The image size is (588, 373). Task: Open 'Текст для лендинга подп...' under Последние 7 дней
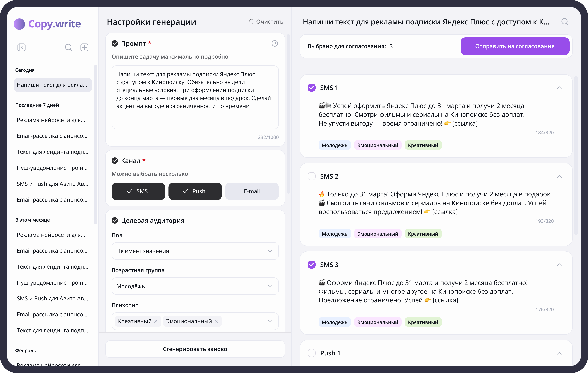click(53, 152)
